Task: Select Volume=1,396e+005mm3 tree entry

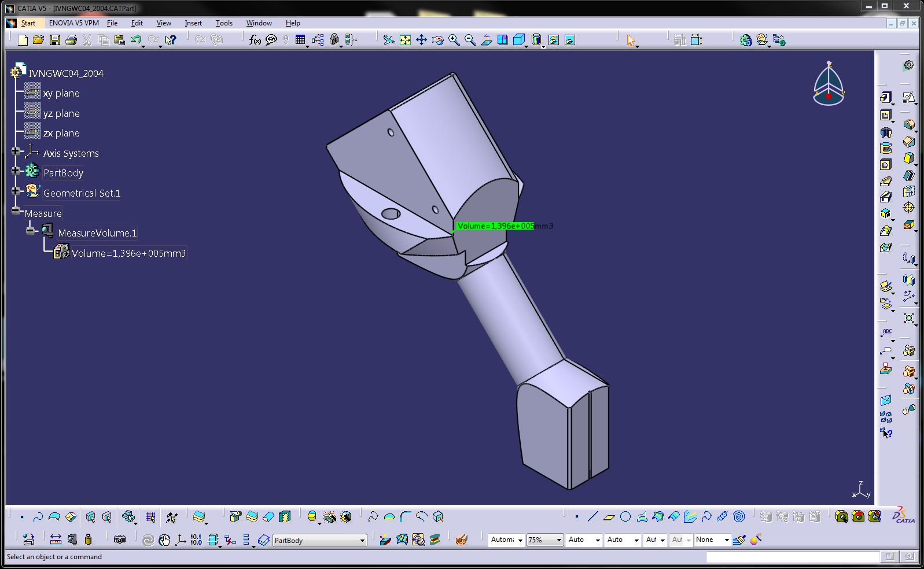Action: click(128, 253)
